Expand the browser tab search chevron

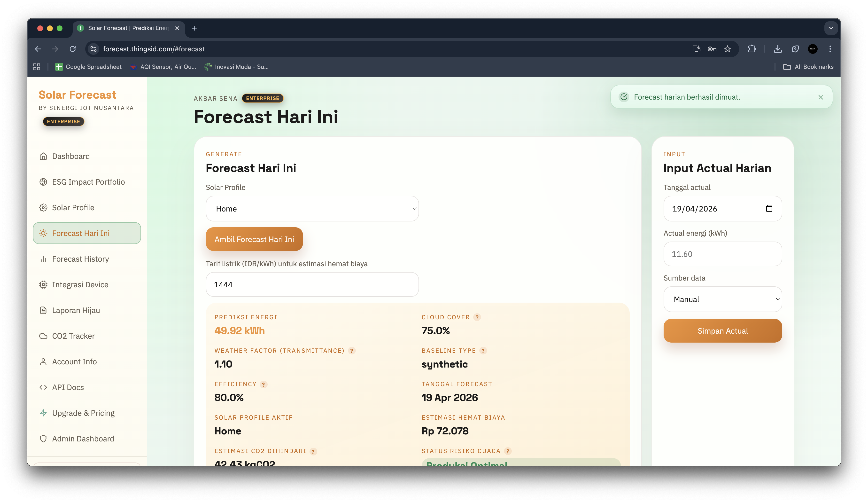(831, 28)
